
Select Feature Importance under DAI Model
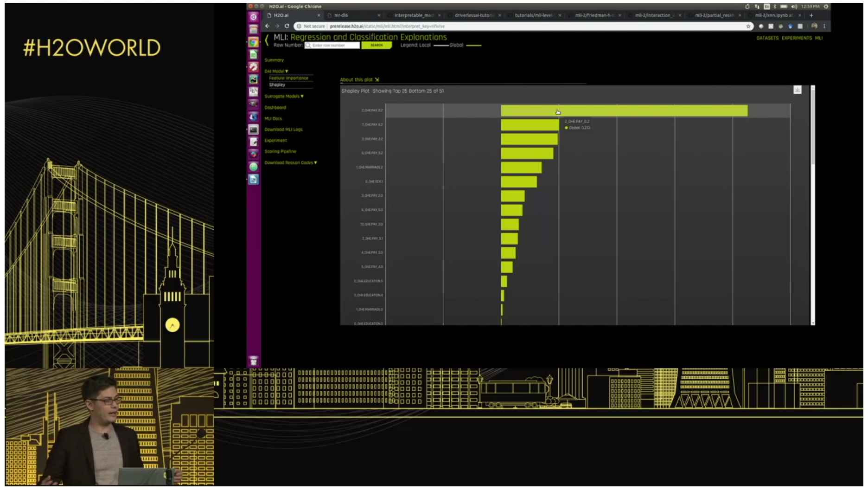pos(288,78)
